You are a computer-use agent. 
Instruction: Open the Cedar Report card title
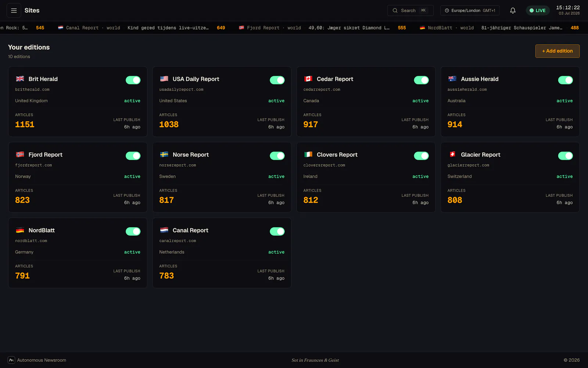pos(335,79)
